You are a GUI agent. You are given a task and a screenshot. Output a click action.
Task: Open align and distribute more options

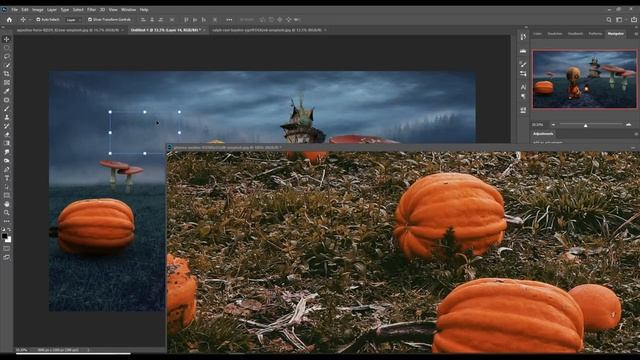229,20
